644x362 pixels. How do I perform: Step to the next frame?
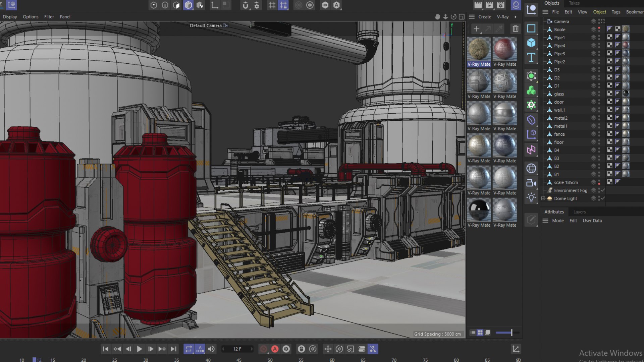151,349
